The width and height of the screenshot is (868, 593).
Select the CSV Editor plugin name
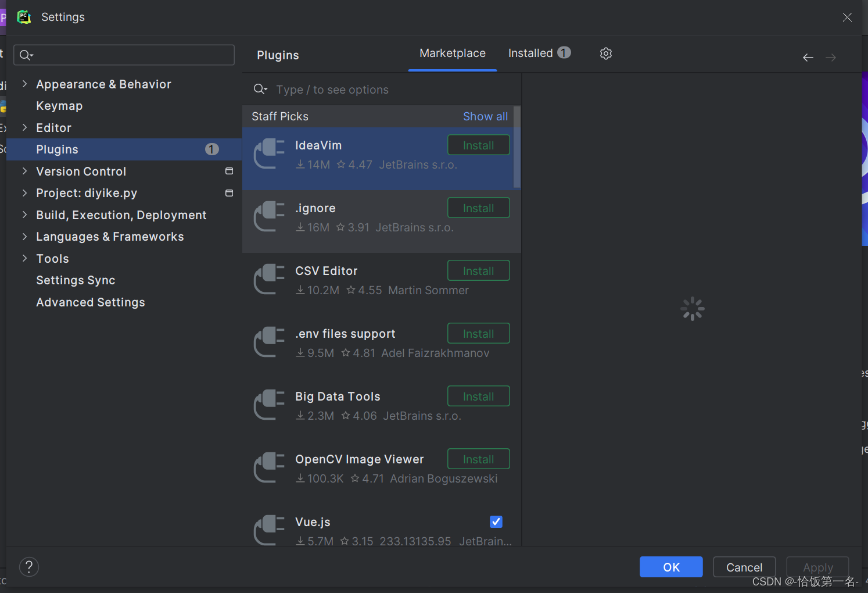(x=327, y=271)
